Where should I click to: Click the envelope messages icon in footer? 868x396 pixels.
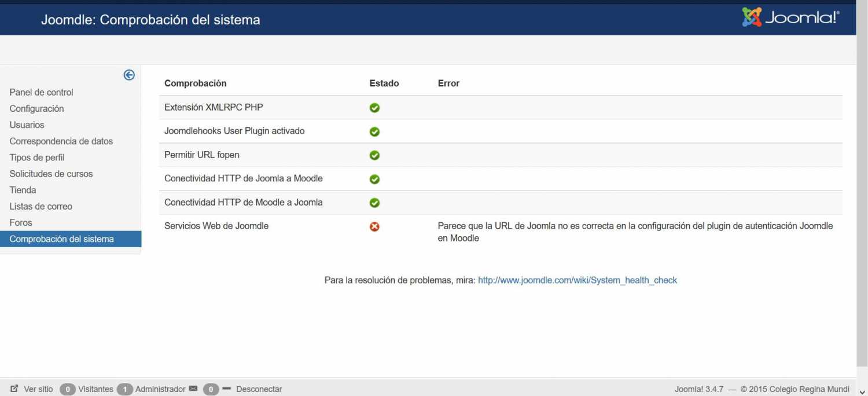pyautogui.click(x=193, y=388)
